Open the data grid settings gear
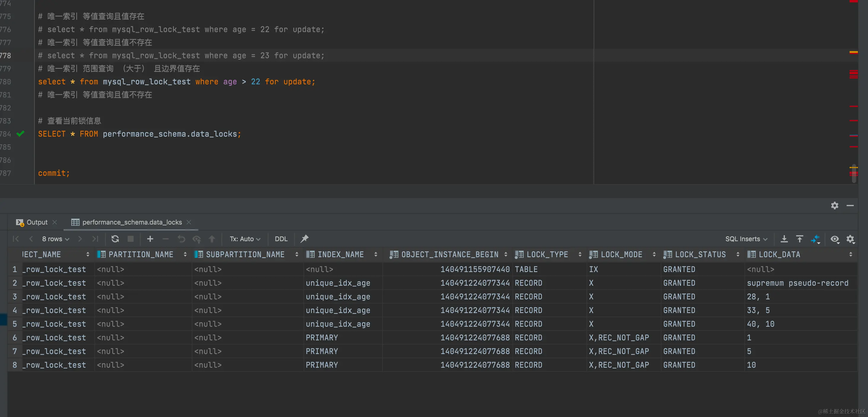Image resolution: width=868 pixels, height=417 pixels. [x=850, y=239]
